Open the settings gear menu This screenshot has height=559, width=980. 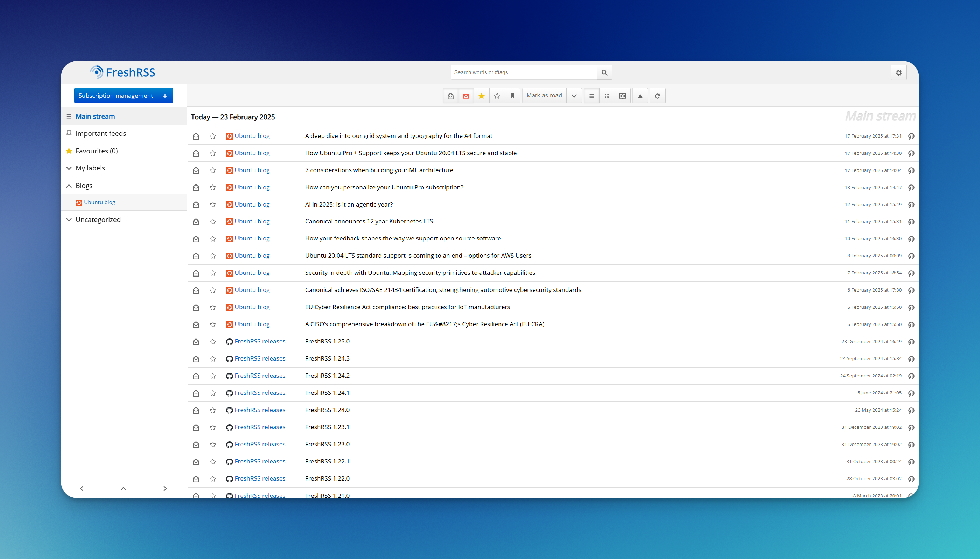pos(898,72)
